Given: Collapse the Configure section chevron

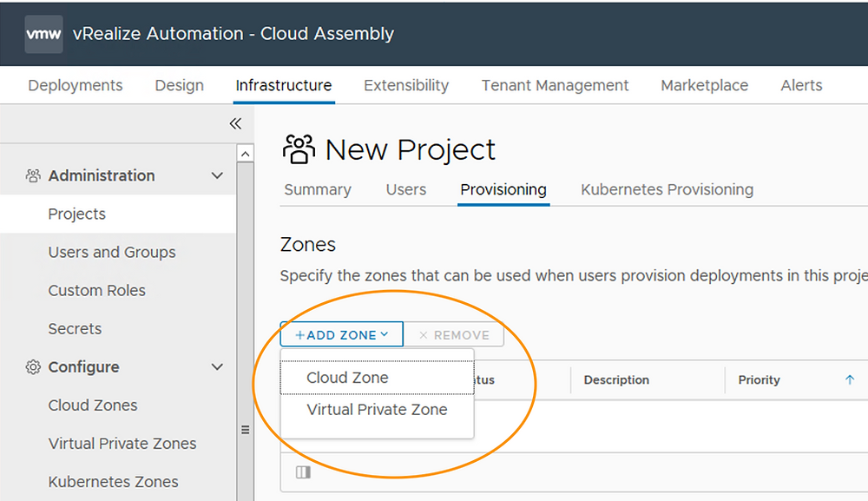Looking at the screenshot, I should (217, 367).
